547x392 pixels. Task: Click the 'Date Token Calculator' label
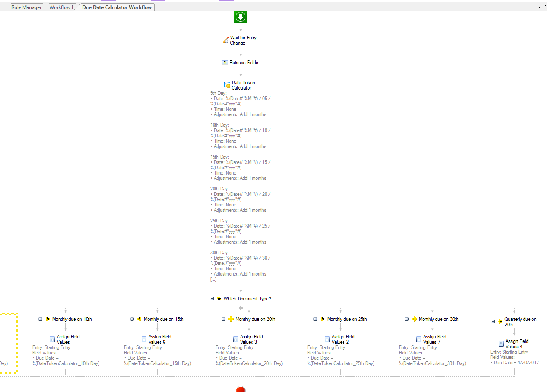click(x=243, y=85)
